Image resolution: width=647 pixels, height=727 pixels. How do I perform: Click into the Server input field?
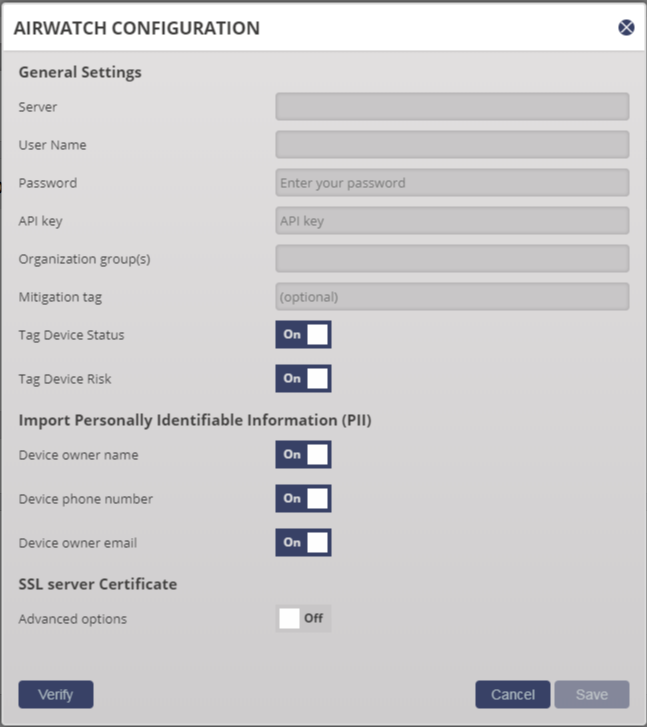click(452, 107)
